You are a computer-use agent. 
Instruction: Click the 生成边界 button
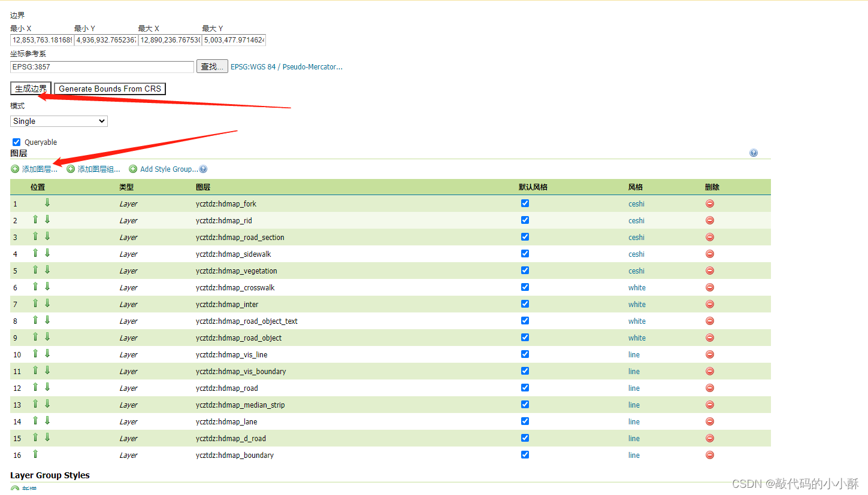(31, 89)
